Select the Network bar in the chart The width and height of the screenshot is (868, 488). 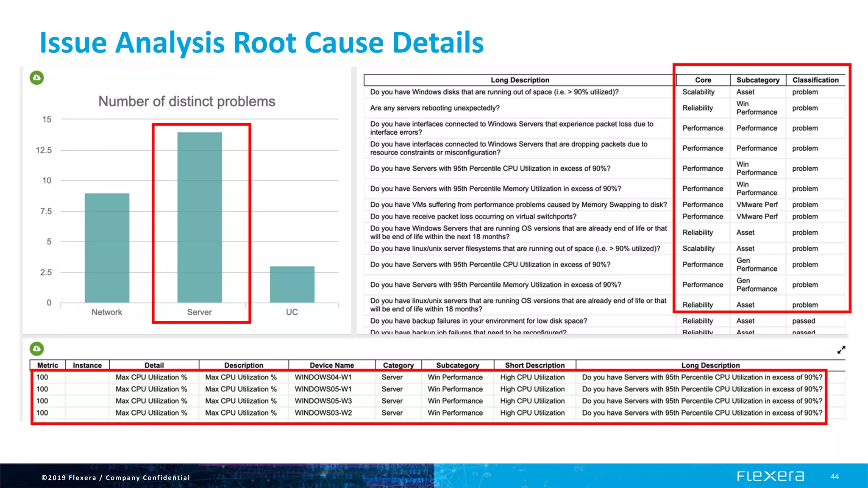tap(107, 248)
